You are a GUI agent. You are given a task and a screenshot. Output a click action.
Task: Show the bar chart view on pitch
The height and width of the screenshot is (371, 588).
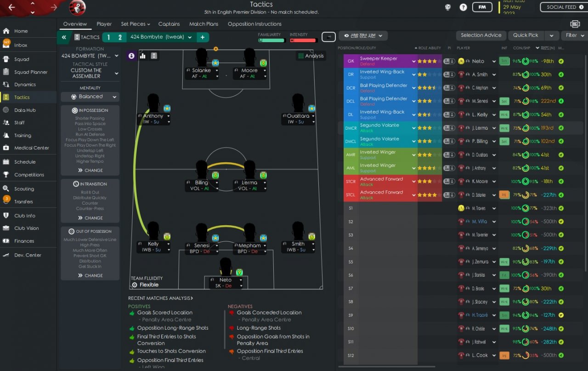click(142, 56)
